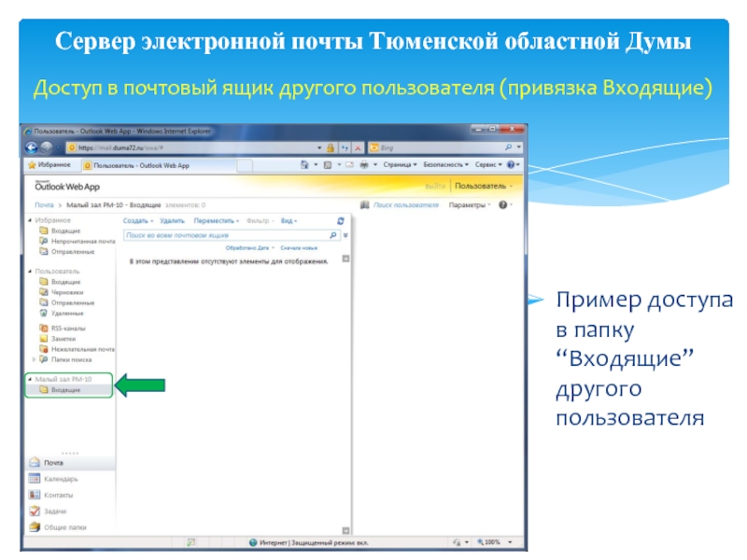Open the Пользователь account dropdown
Screen dimensions: 747x560
coord(484,186)
